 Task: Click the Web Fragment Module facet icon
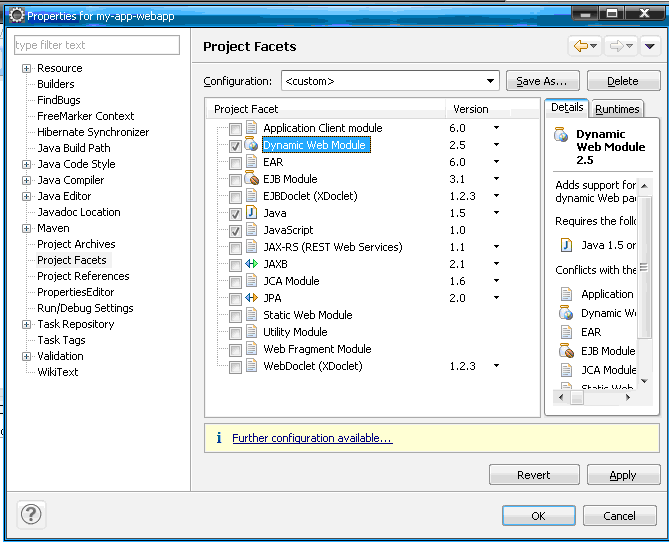[251, 348]
